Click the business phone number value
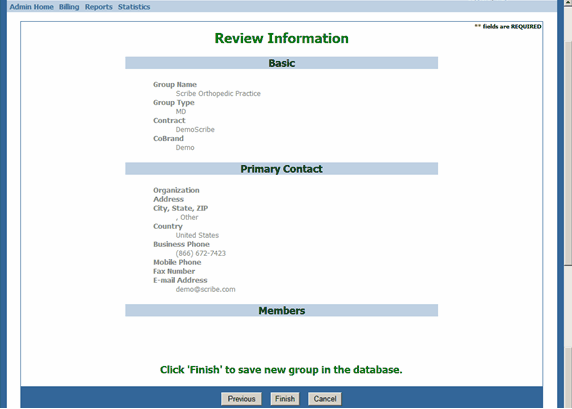572x409 pixels. [201, 253]
